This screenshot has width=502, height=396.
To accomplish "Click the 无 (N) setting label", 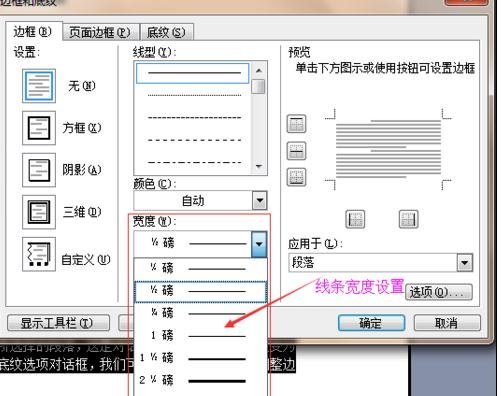I will pyautogui.click(x=82, y=86).
